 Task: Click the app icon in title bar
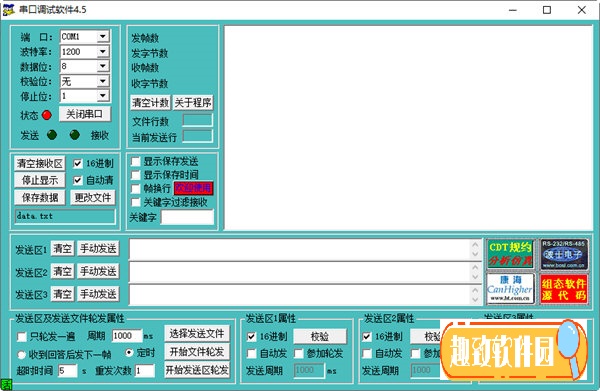tap(8, 10)
